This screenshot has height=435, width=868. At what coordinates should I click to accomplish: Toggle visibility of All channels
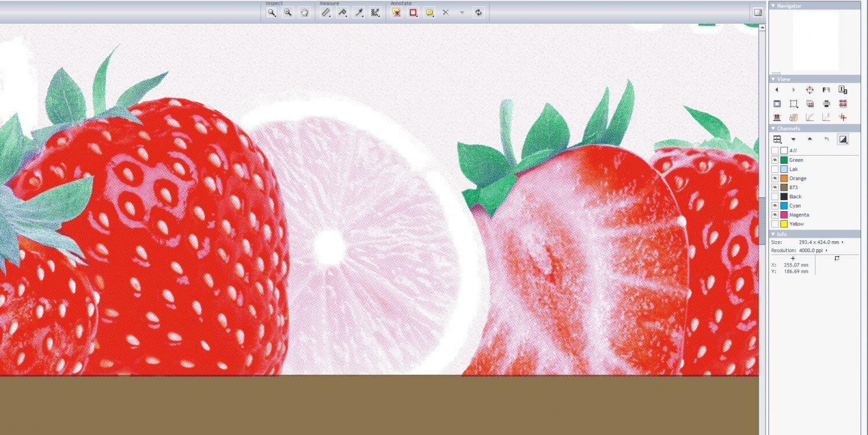tap(775, 151)
